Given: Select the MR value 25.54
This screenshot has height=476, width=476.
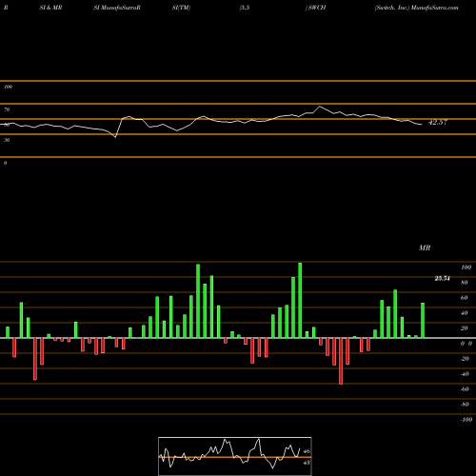Looking at the screenshot, I should pos(443,279).
